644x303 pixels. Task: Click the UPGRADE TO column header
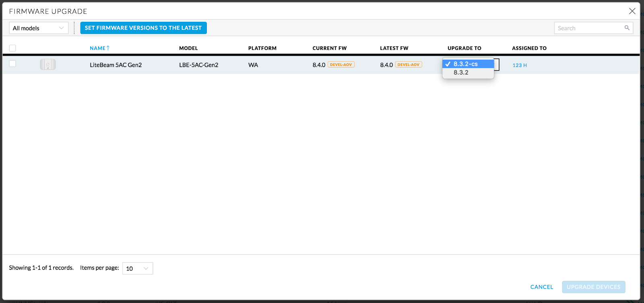click(464, 48)
